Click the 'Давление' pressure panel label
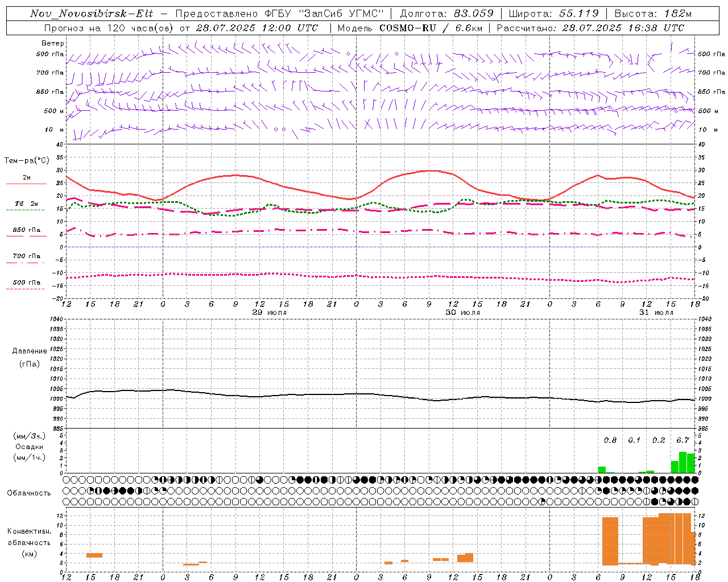Image resolution: width=728 pixels, height=582 pixels. click(x=30, y=351)
